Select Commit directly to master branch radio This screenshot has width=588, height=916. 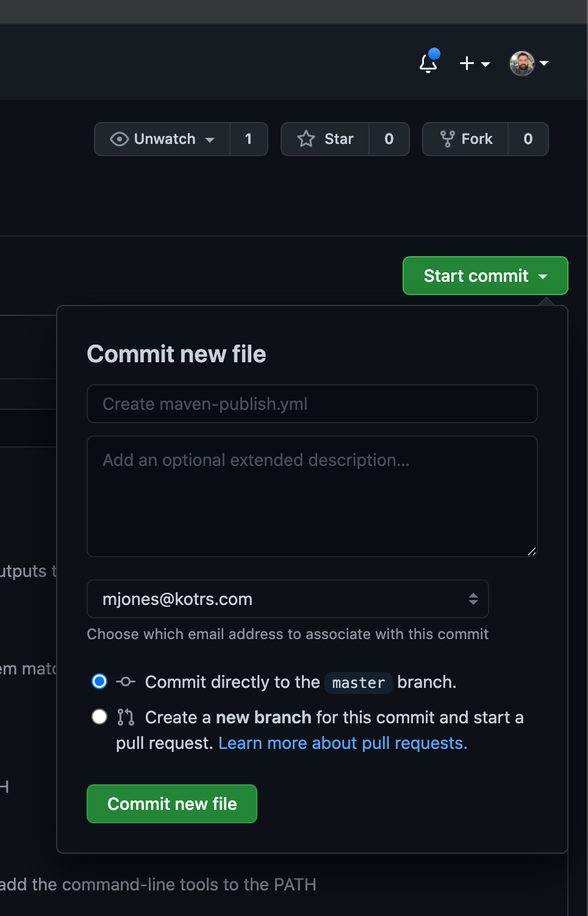click(x=99, y=681)
